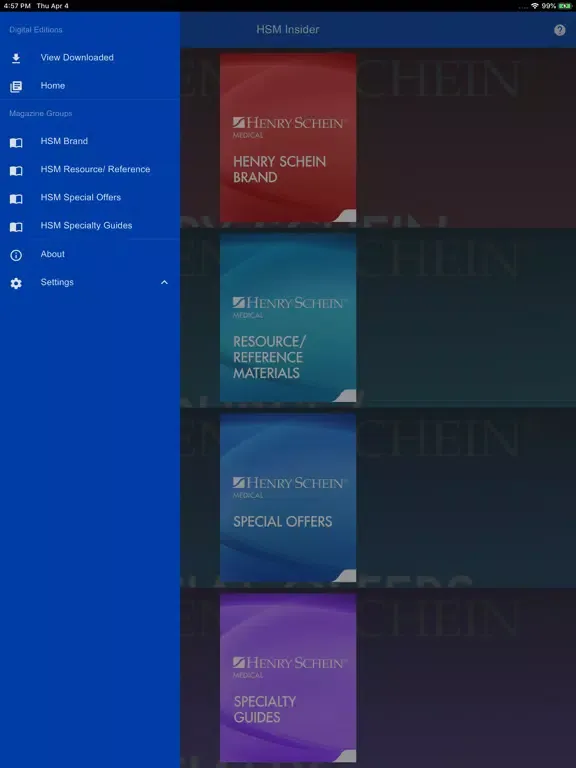Open the purple Specialty Guides cover
Viewport: 576px width, 768px height.
pyautogui.click(x=288, y=678)
